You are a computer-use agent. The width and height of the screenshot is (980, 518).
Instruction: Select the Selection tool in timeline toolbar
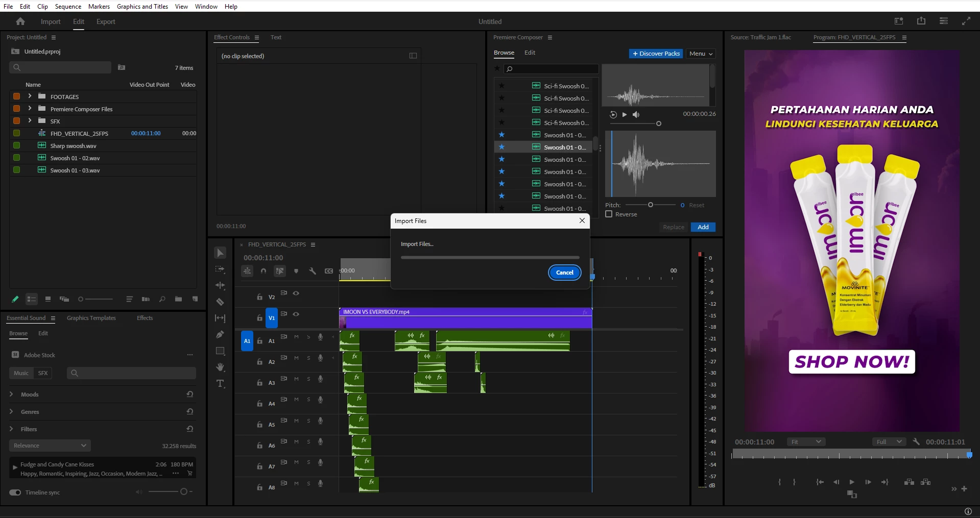[220, 253]
